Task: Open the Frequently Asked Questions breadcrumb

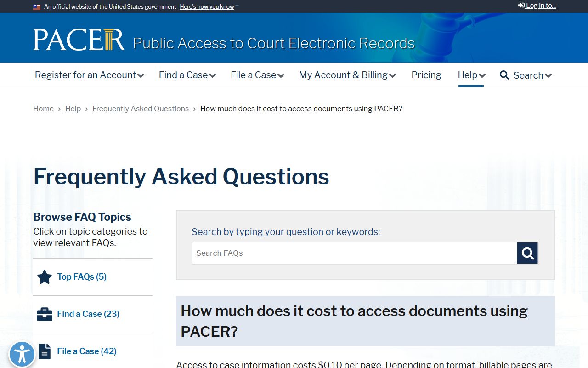Action: [141, 109]
